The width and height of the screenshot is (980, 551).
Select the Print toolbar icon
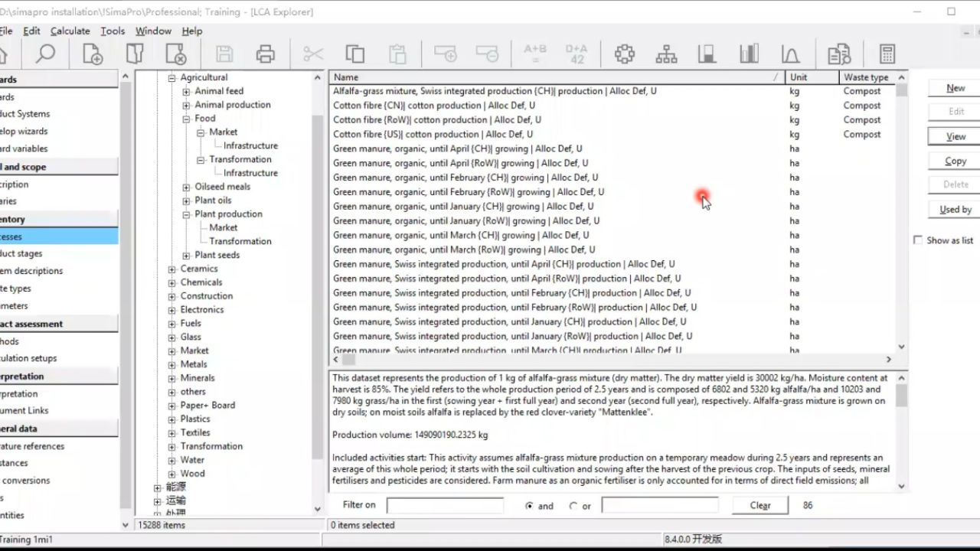pyautogui.click(x=264, y=54)
